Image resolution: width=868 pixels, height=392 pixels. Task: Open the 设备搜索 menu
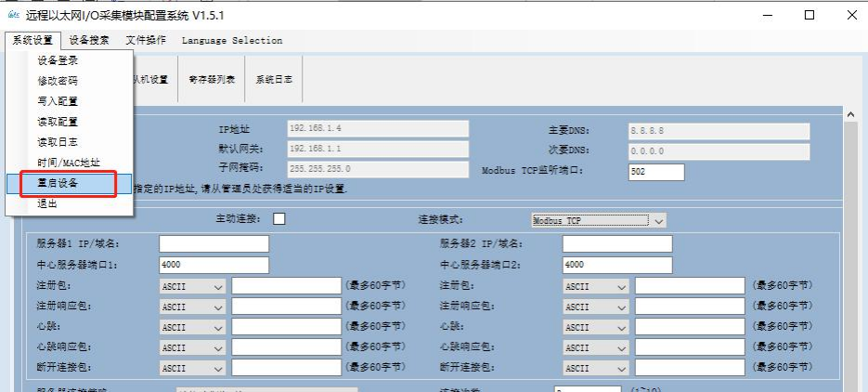click(x=89, y=41)
